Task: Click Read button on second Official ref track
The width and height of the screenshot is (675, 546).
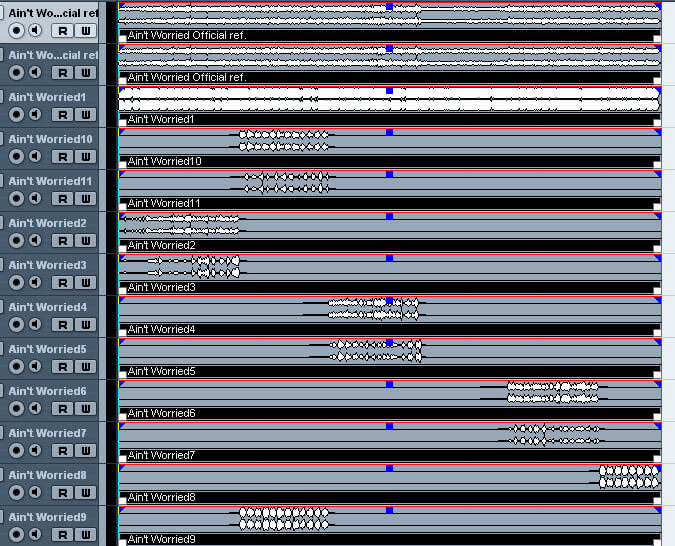Action: pyautogui.click(x=62, y=72)
